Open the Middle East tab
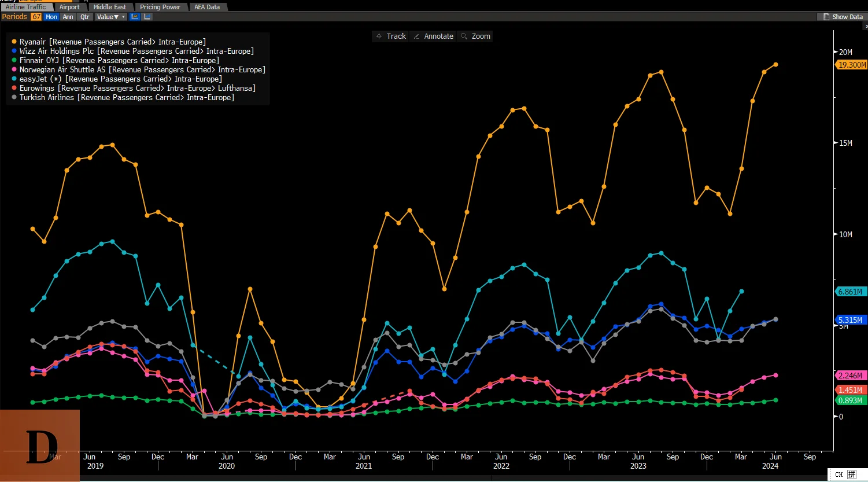Viewport: 868px width, 482px height. point(110,7)
